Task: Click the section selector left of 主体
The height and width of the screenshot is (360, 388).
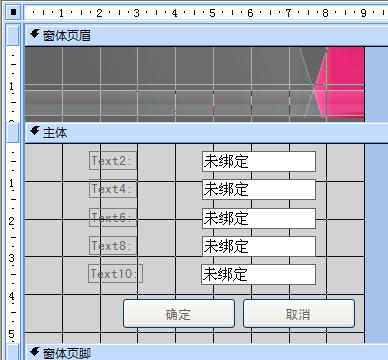Action: pos(13,133)
